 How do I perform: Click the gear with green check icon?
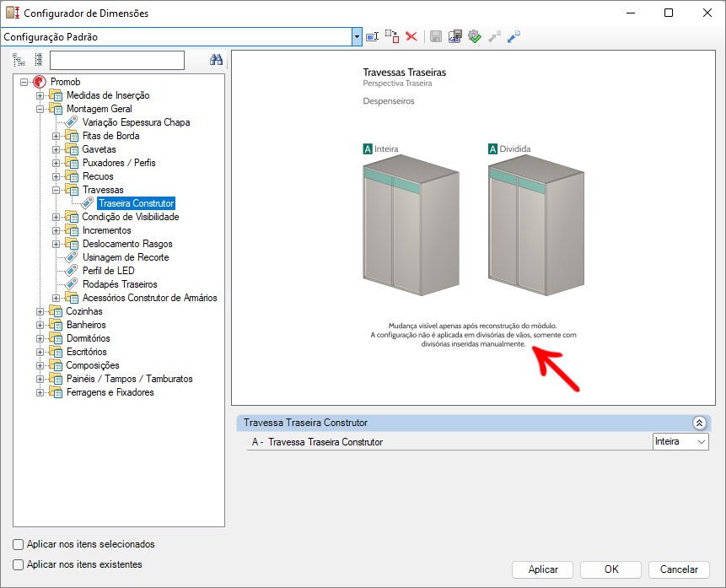pos(474,36)
